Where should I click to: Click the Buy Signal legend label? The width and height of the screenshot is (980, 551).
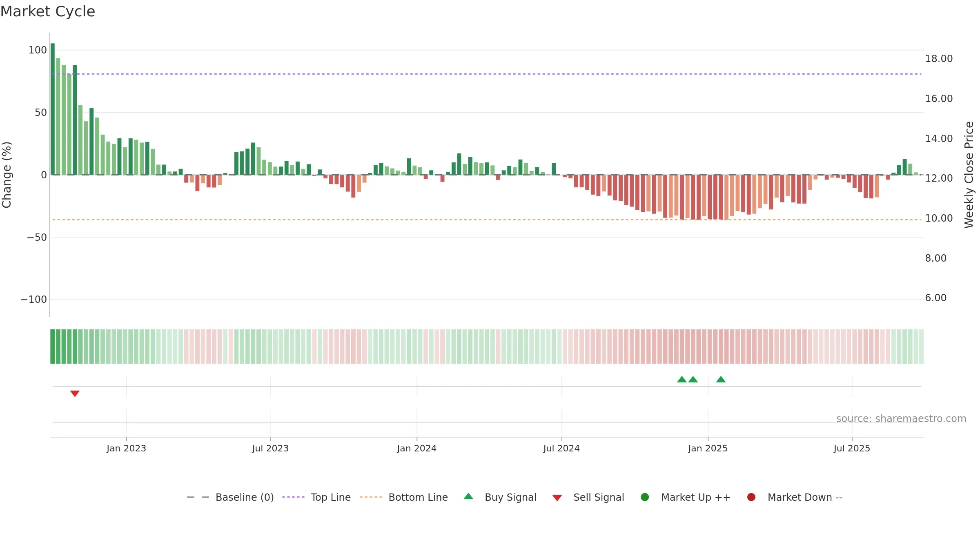coord(510,498)
